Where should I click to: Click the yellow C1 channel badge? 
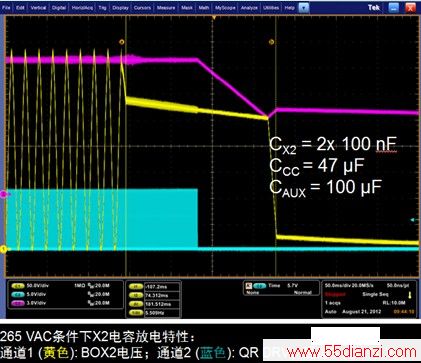point(18,286)
